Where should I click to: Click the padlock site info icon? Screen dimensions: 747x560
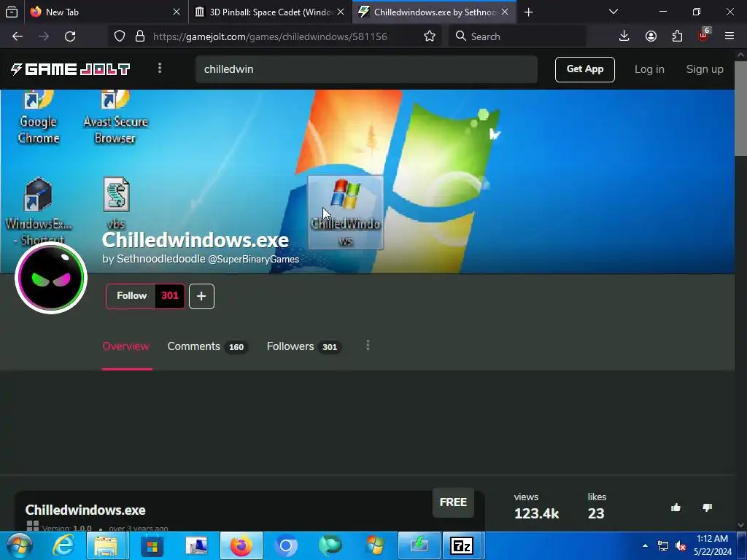point(140,36)
